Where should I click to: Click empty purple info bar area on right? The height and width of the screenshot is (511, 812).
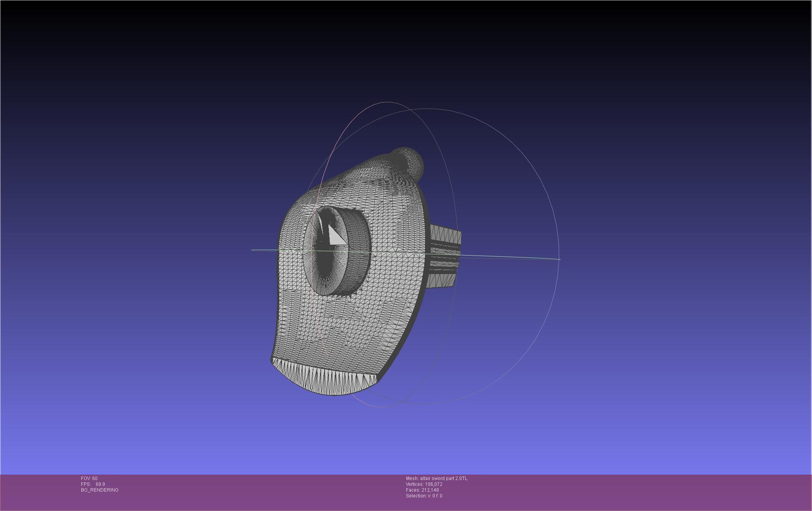point(659,492)
